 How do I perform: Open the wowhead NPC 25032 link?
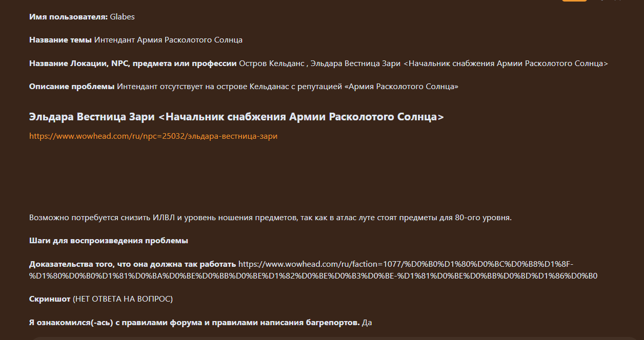coord(153,136)
